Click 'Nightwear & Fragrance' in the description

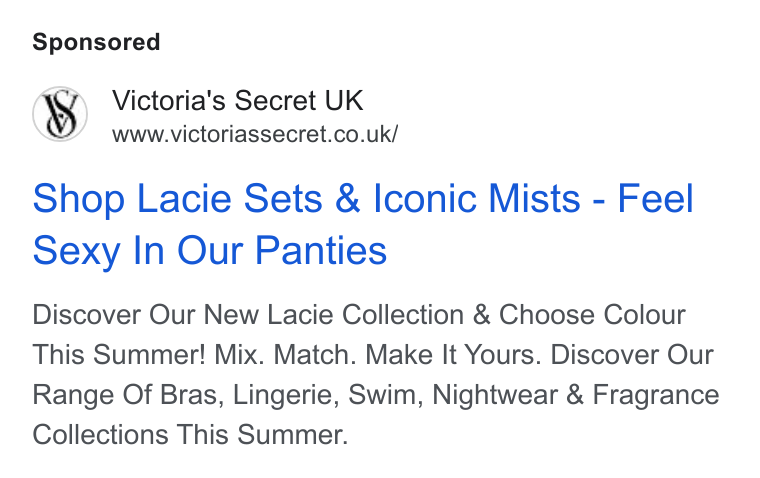click(575, 395)
